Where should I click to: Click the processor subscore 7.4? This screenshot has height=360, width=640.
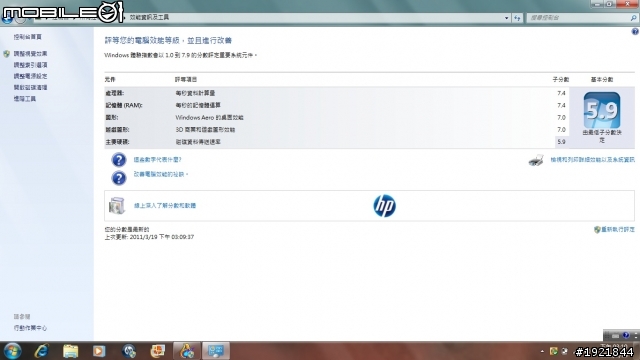click(x=561, y=93)
